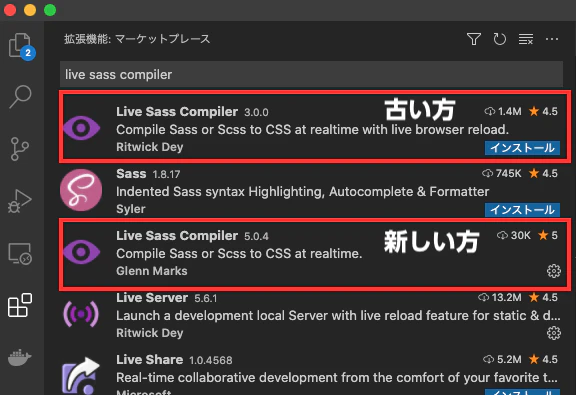Viewport: 576px width, 395px height.
Task: Open manage gear for Live Server
Action: (554, 333)
